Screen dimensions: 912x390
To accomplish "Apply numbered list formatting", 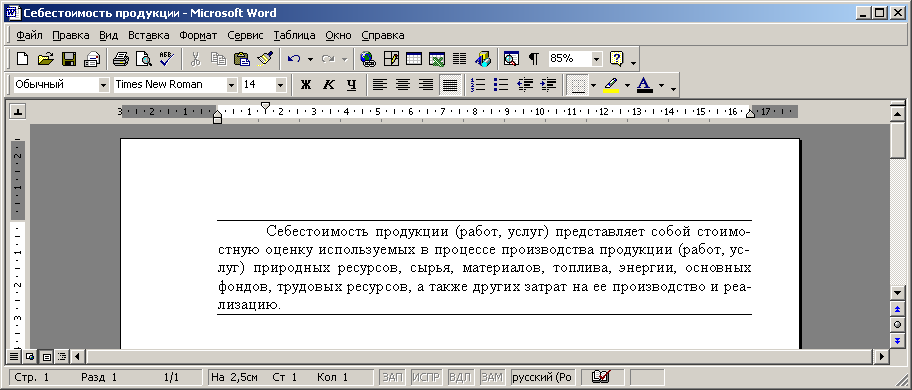I will tap(478, 85).
